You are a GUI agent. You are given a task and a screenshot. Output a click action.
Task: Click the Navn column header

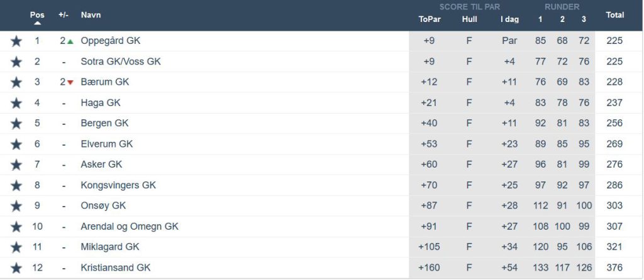[x=91, y=14]
